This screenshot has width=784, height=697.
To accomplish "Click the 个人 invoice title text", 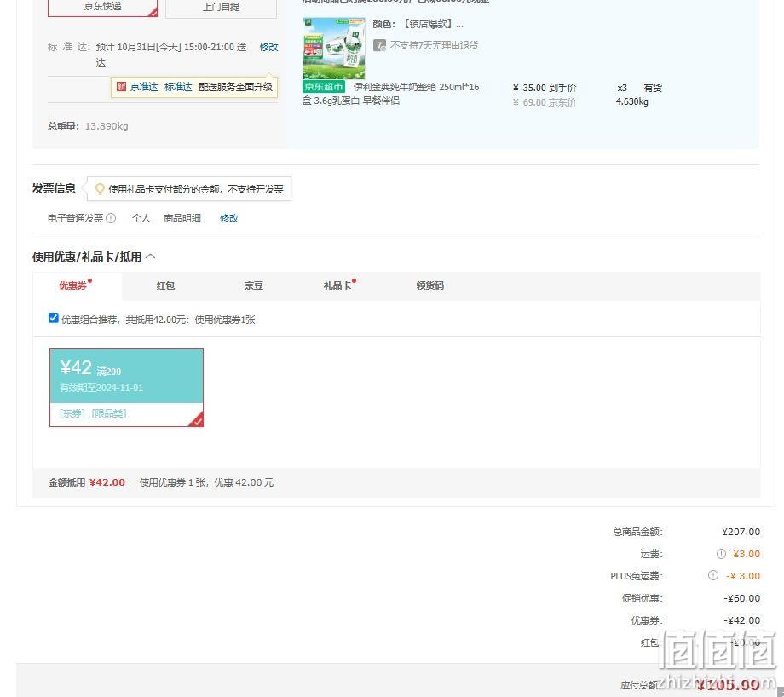I will click(141, 218).
